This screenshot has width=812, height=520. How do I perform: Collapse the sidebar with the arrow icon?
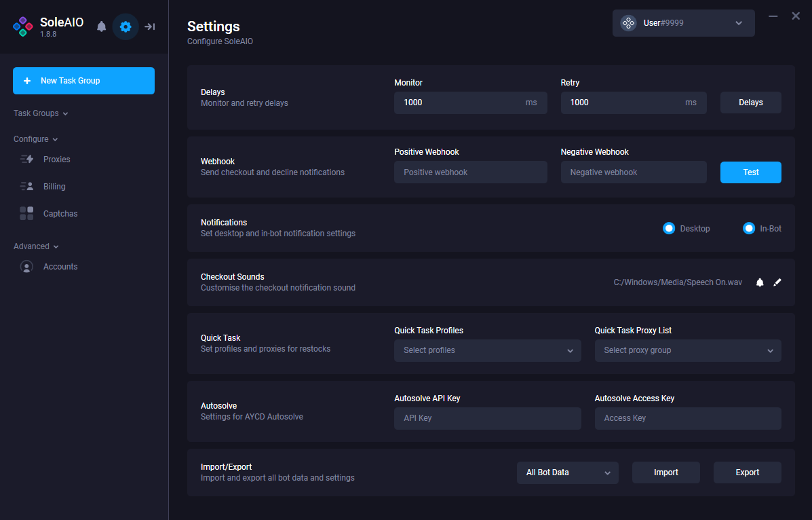[x=150, y=26]
